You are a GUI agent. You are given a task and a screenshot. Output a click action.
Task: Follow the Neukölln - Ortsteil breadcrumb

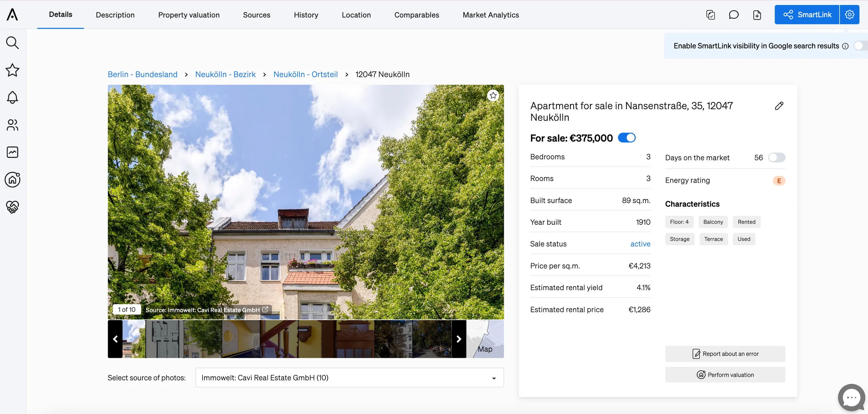(305, 74)
